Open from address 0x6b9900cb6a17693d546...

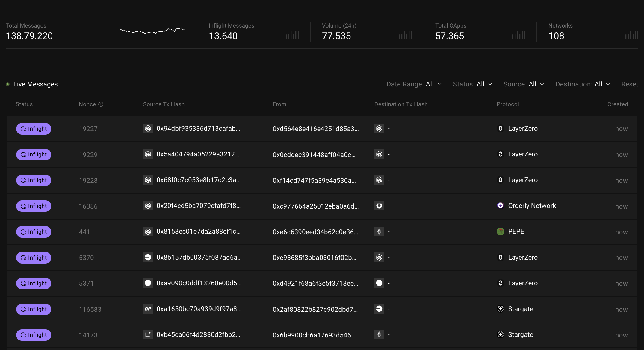coord(314,335)
